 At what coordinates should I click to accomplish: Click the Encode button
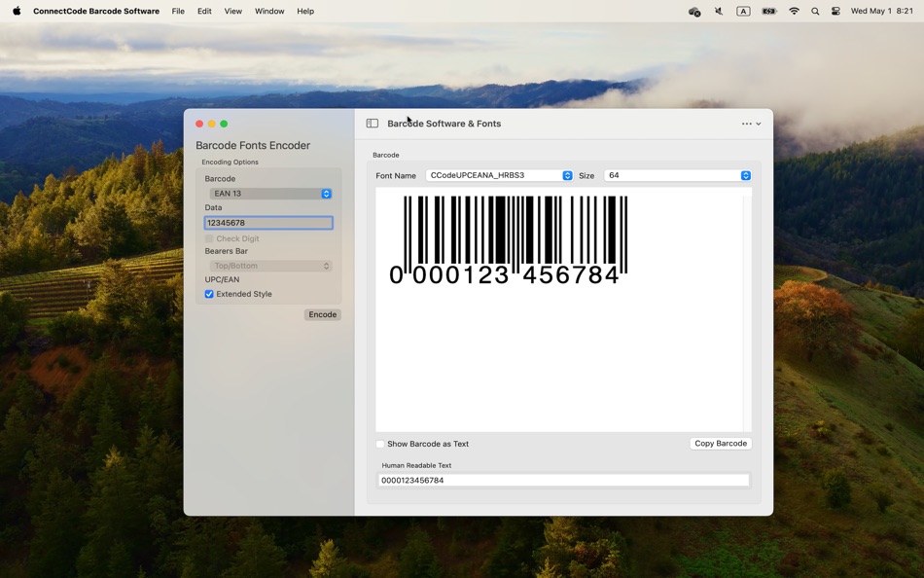pos(323,314)
